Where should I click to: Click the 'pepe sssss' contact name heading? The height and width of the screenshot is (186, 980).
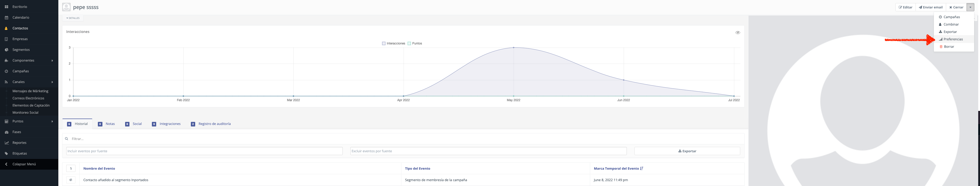pos(86,7)
